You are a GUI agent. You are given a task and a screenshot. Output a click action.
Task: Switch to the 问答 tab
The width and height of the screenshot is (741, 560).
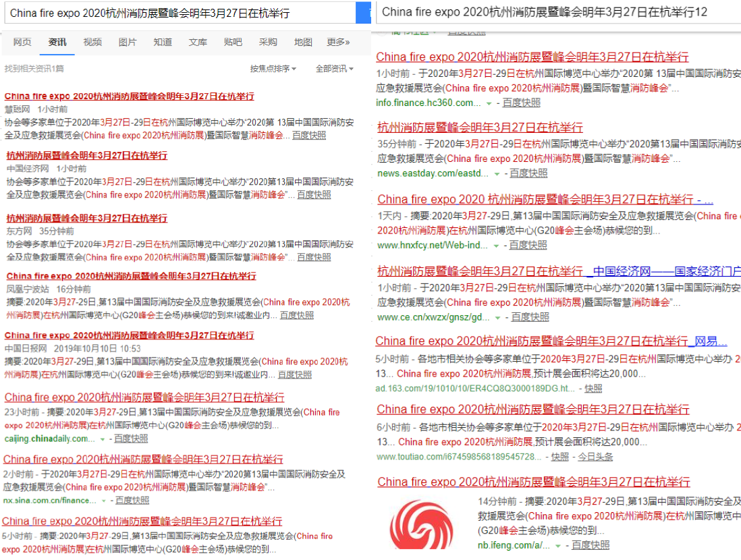coord(162,41)
